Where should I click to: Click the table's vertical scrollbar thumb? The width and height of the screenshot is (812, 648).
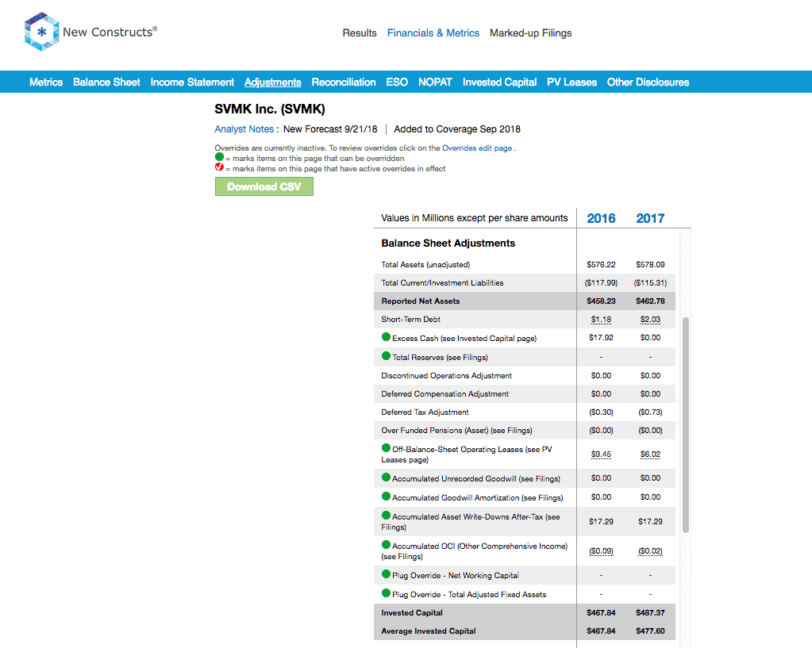686,425
